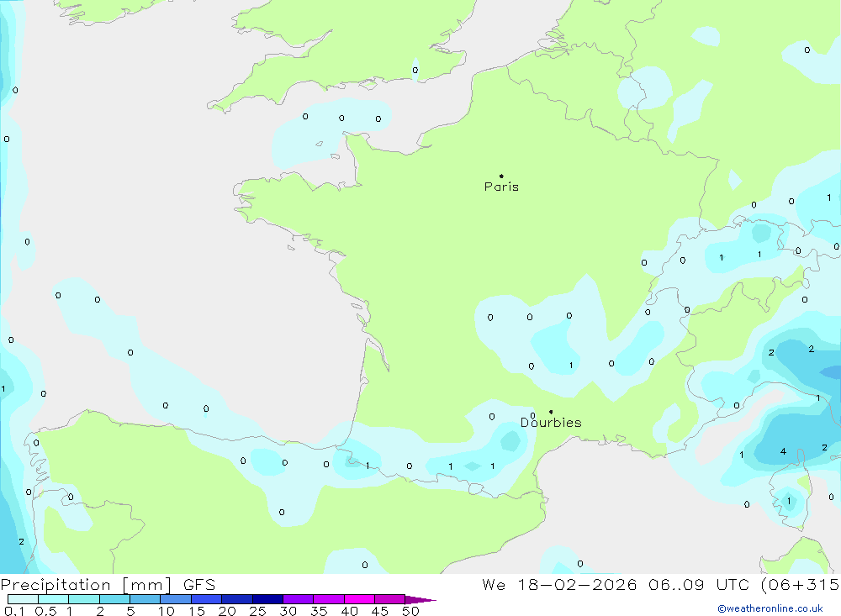Pick the 45–50 mm legend color swatch

point(390,599)
